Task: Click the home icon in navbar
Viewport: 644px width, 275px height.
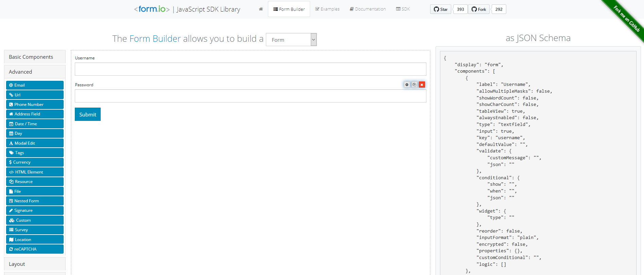Action: 261,9
